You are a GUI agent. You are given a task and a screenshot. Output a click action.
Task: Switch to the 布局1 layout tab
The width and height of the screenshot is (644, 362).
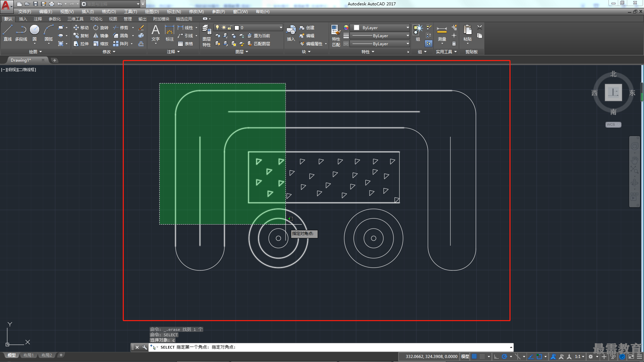[29, 355]
